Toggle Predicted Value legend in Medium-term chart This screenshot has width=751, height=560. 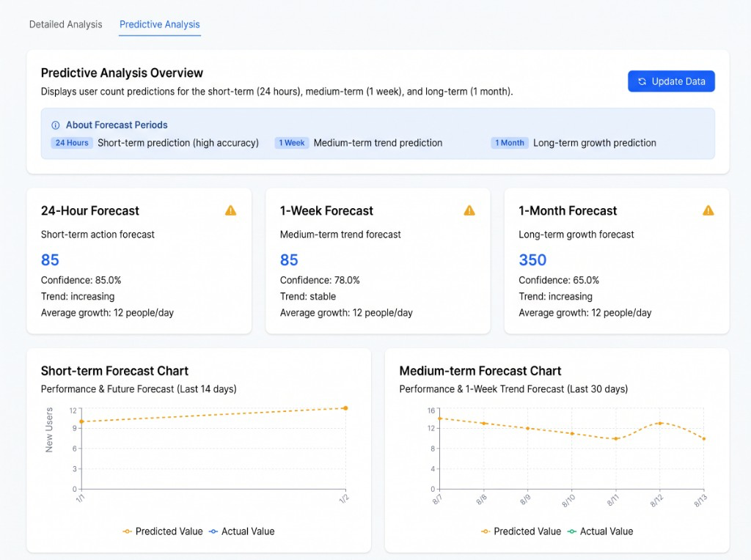point(521,531)
